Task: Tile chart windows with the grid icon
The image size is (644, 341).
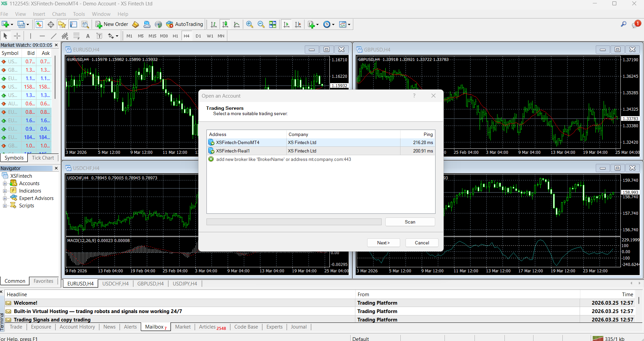Action: (273, 24)
